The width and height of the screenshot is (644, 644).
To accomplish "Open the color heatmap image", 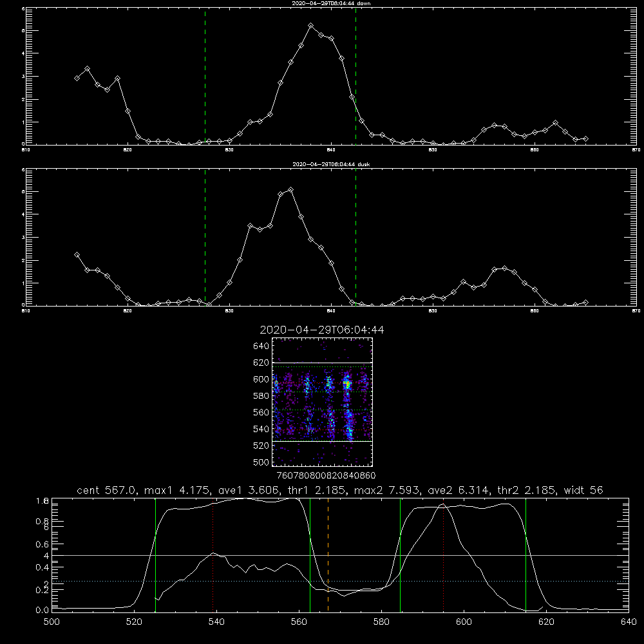I will 322,402.
